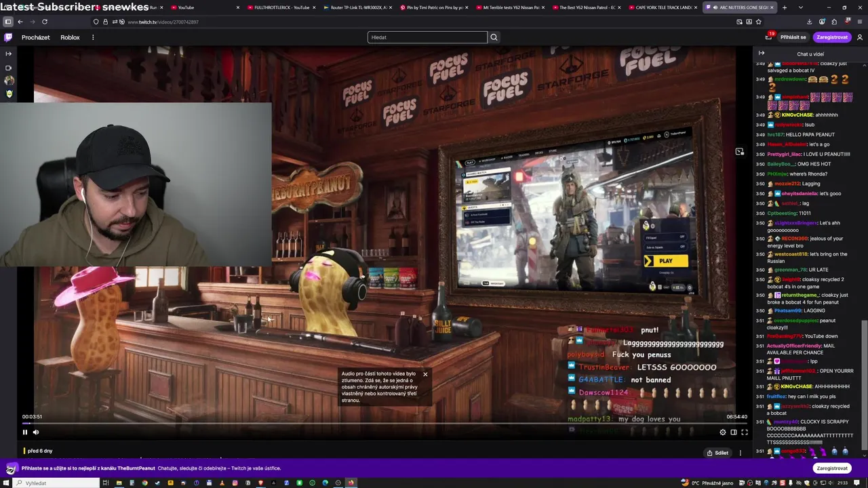Go forward in the browser
The width and height of the screenshot is (868, 488).
(x=32, y=22)
